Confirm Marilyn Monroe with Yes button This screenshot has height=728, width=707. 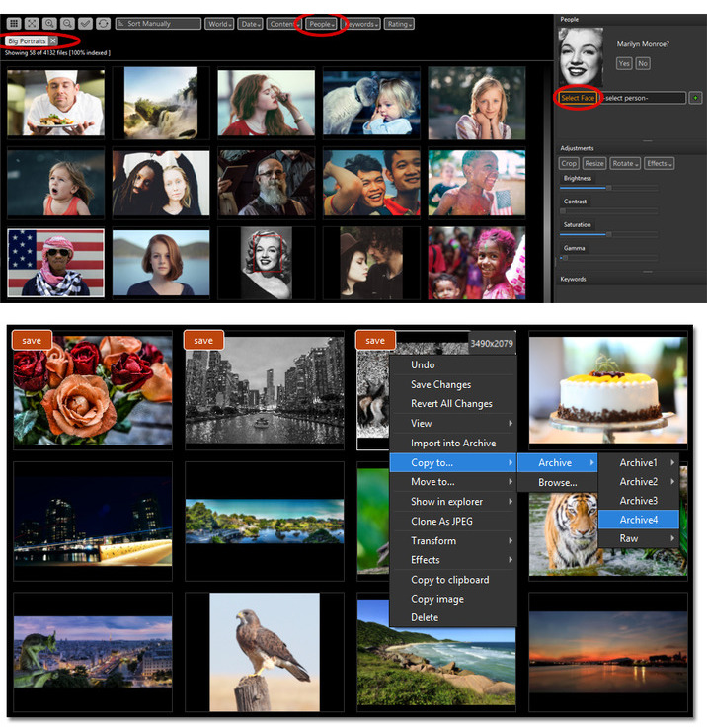[623, 63]
